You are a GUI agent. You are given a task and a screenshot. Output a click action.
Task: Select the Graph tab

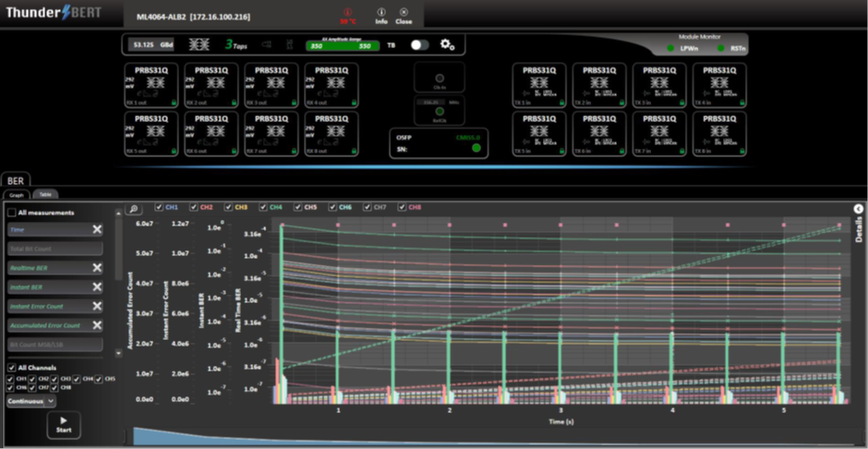pyautogui.click(x=16, y=195)
